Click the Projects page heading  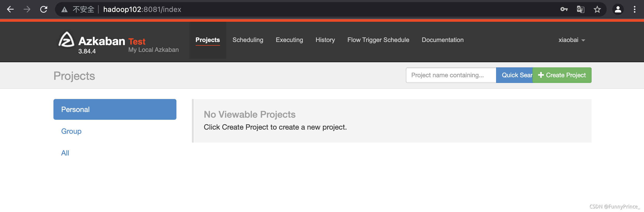[x=74, y=76]
